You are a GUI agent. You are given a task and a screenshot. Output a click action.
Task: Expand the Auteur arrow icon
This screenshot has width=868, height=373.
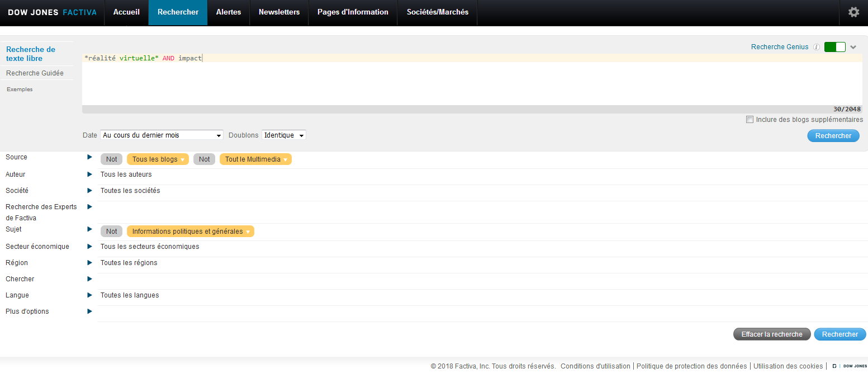(x=89, y=174)
